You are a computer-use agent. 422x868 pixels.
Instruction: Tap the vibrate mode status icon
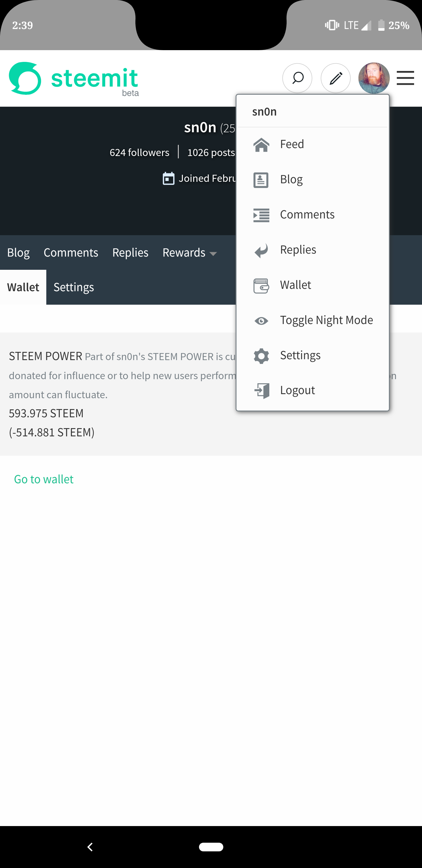[x=332, y=25]
